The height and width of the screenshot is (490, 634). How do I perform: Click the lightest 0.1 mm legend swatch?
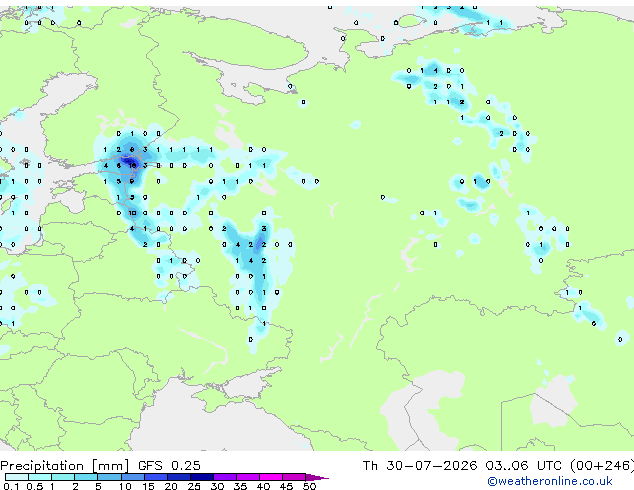[x=17, y=477]
